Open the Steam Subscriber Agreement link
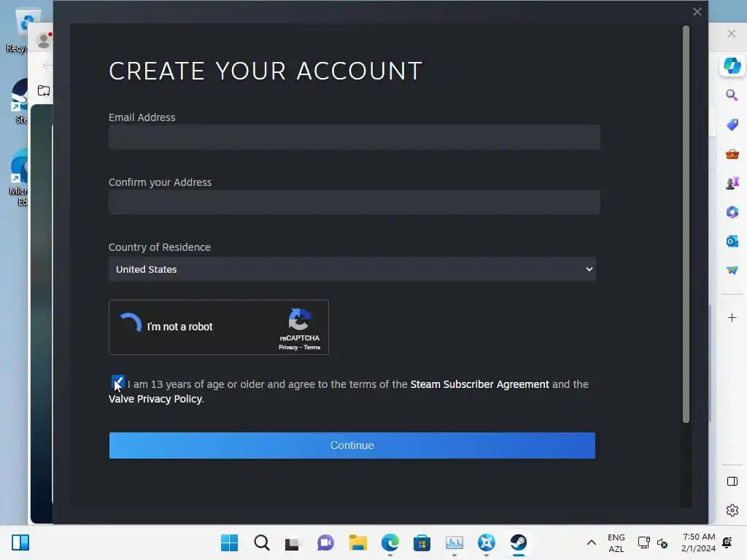 [479, 384]
